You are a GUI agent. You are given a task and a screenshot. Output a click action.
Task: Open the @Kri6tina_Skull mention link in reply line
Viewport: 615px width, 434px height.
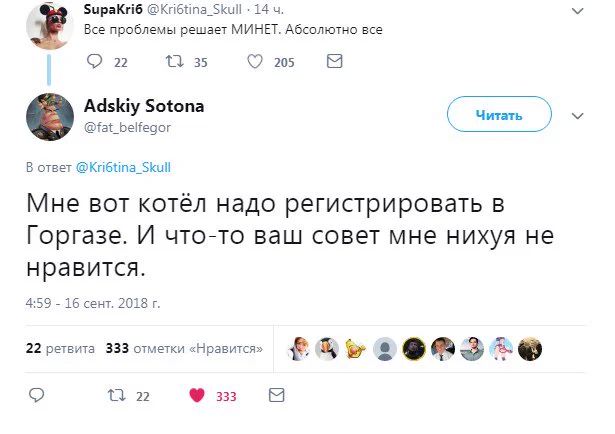click(x=123, y=167)
